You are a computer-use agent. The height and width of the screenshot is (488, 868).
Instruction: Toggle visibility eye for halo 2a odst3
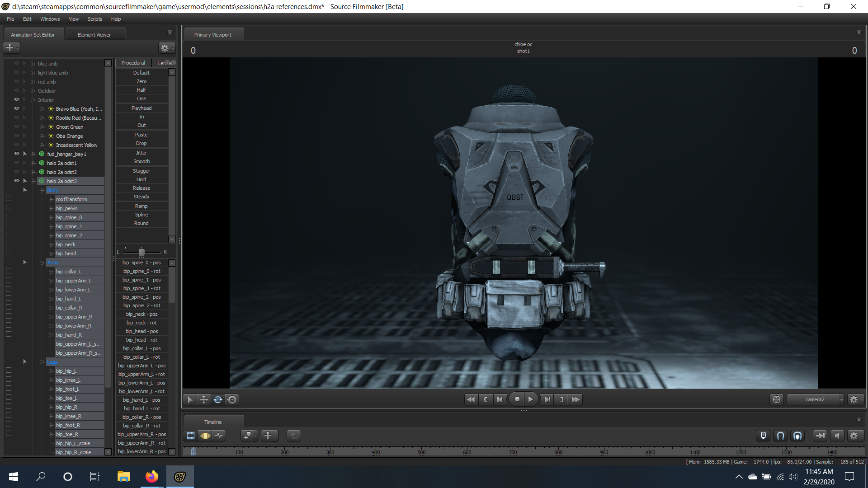pos(17,181)
